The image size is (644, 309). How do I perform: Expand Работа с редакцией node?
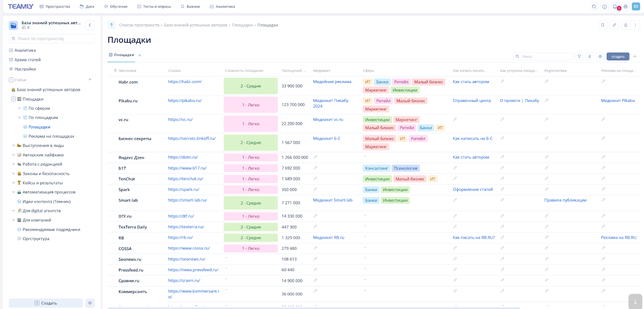click(x=13, y=164)
